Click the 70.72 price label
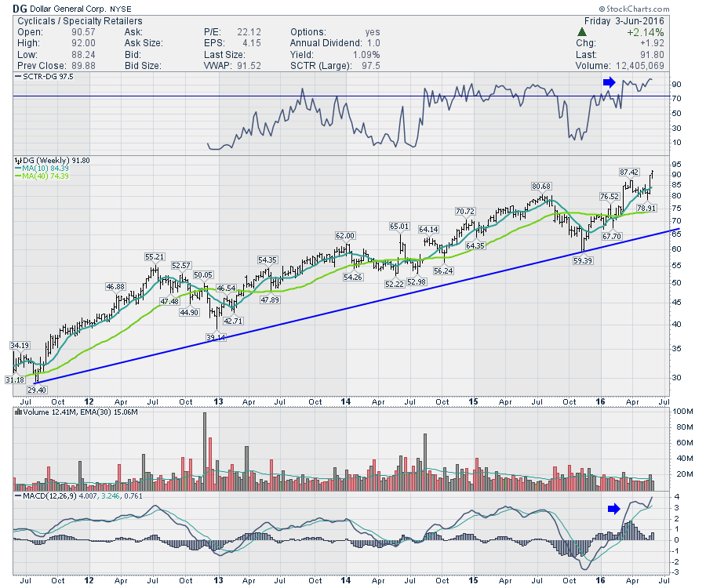The width and height of the screenshot is (706, 588). pos(465,211)
